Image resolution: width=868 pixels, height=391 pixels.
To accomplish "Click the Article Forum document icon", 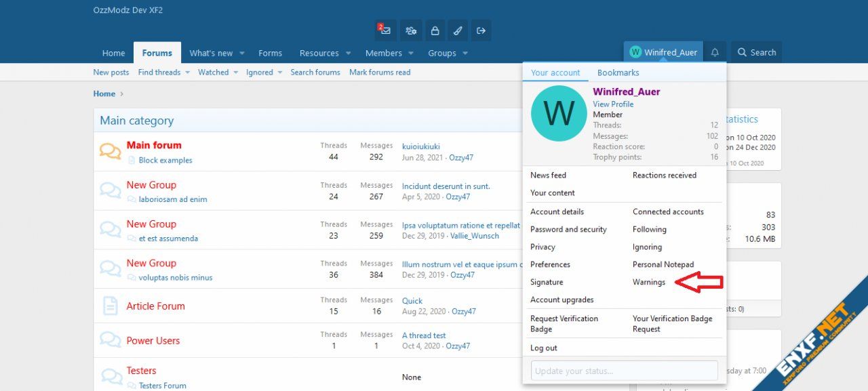I will [110, 306].
